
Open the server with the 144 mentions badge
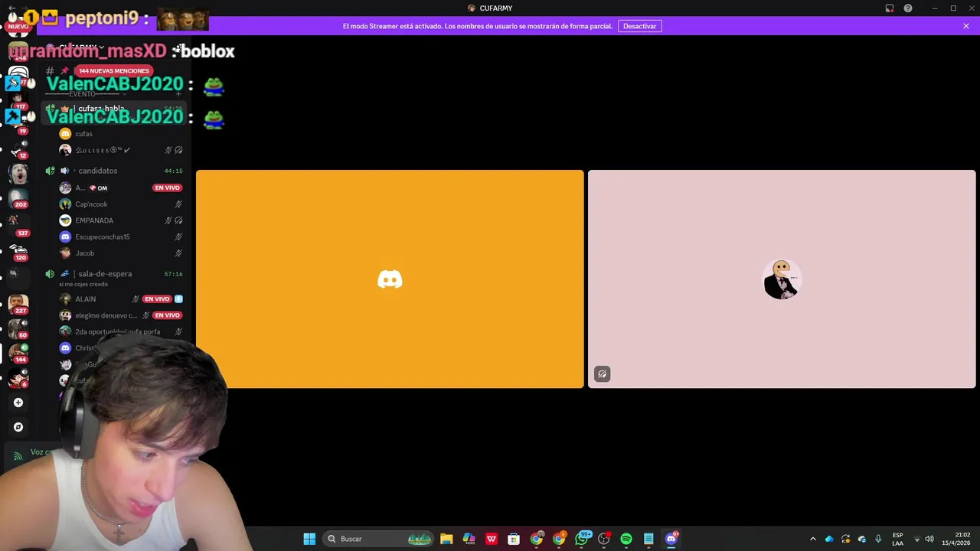point(18,353)
